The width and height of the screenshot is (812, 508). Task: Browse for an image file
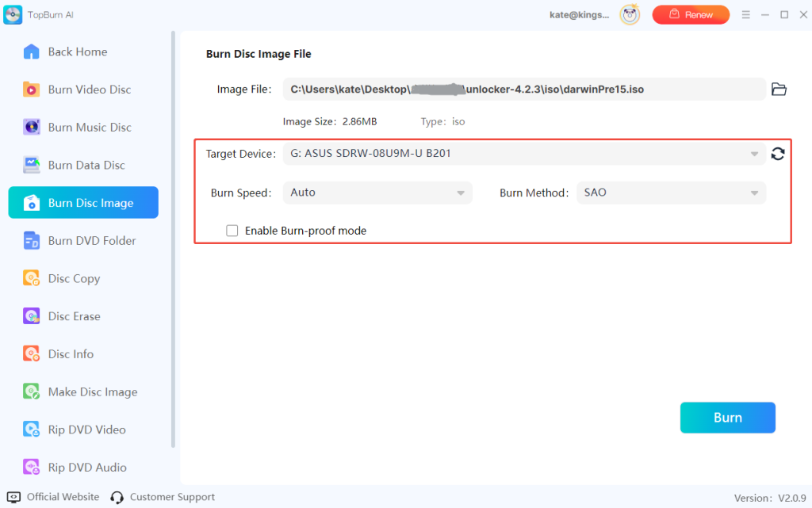[778, 90]
